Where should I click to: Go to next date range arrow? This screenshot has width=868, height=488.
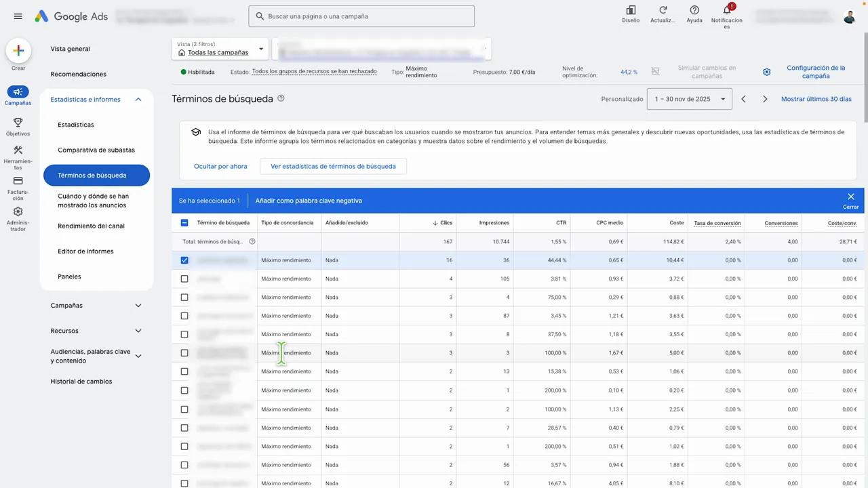click(x=765, y=99)
